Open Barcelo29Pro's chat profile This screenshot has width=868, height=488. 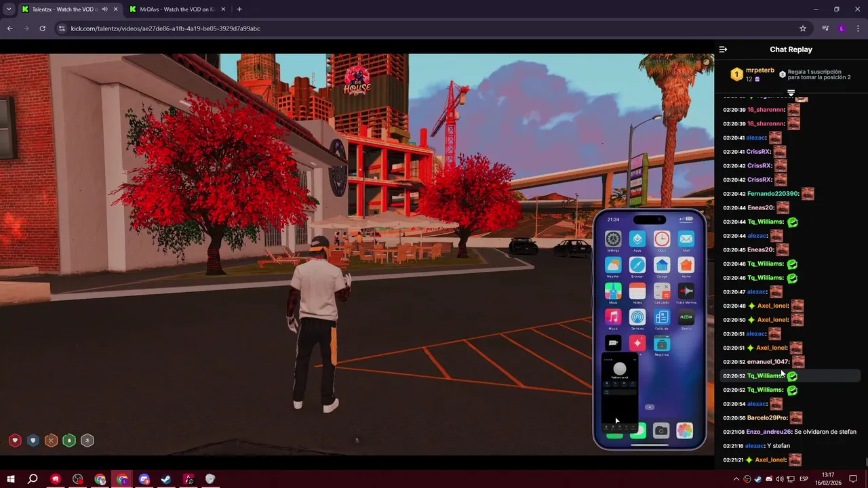point(767,418)
